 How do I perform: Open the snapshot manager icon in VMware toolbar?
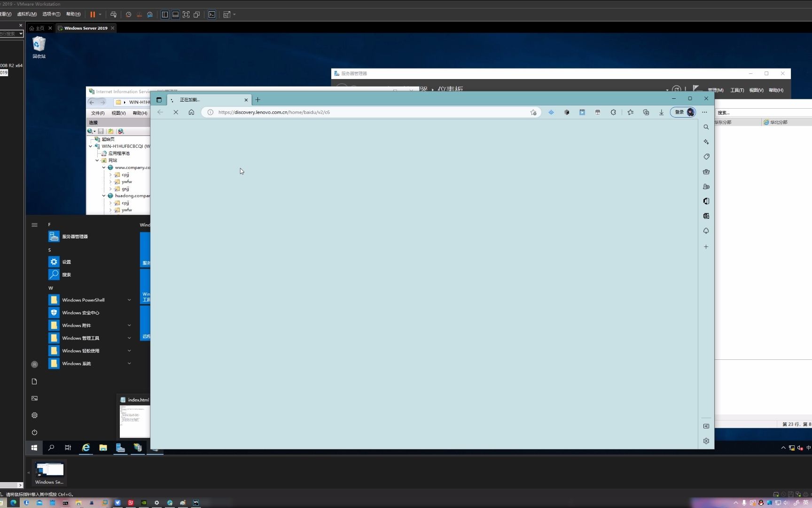point(150,15)
